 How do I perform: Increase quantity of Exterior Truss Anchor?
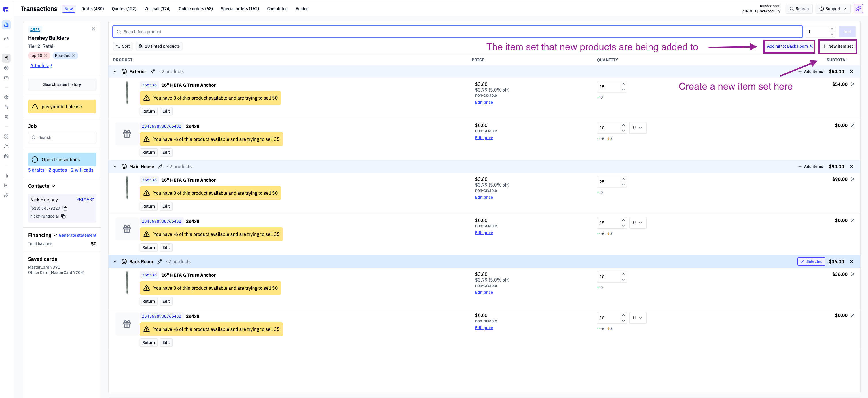(x=623, y=84)
